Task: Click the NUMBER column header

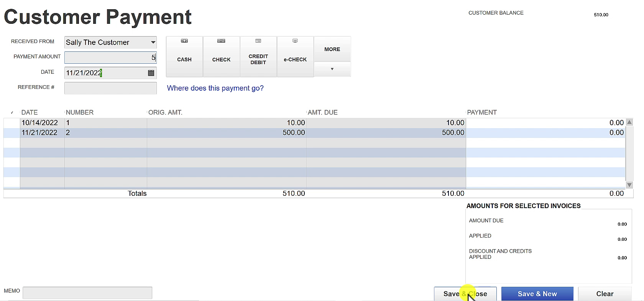Action: pos(80,112)
